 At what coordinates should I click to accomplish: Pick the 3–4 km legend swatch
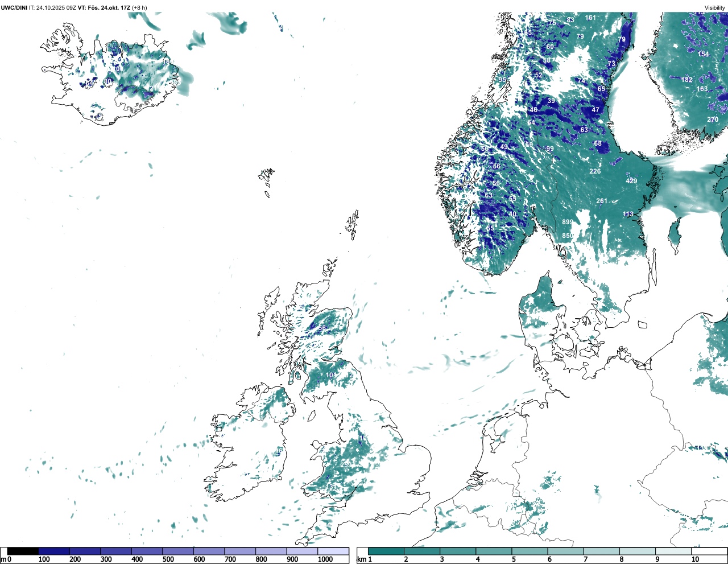click(458, 551)
